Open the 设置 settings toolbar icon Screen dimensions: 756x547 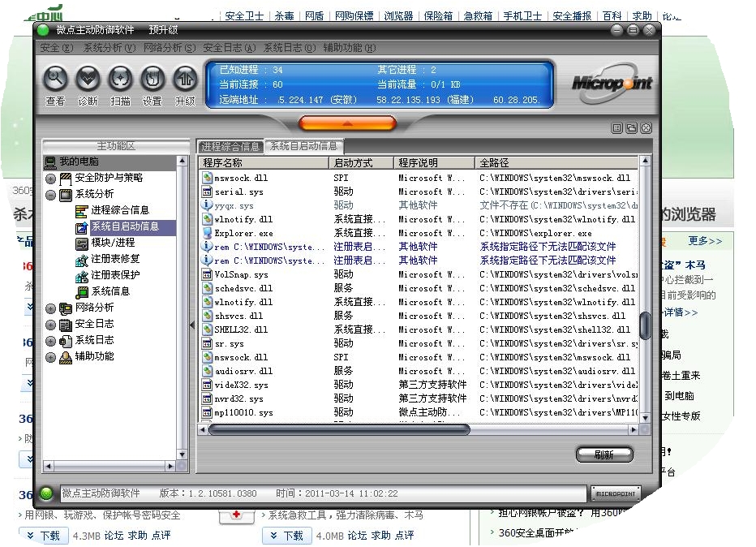[152, 79]
